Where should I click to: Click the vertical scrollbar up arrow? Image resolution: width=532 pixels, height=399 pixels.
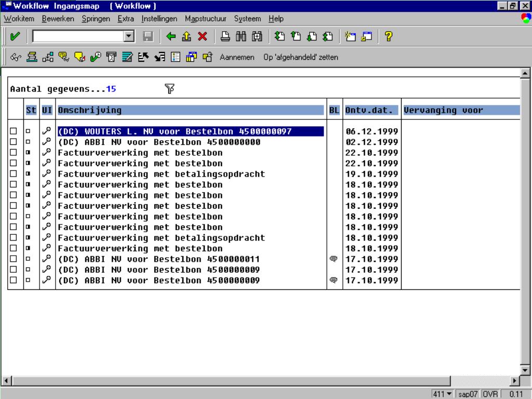(x=525, y=73)
